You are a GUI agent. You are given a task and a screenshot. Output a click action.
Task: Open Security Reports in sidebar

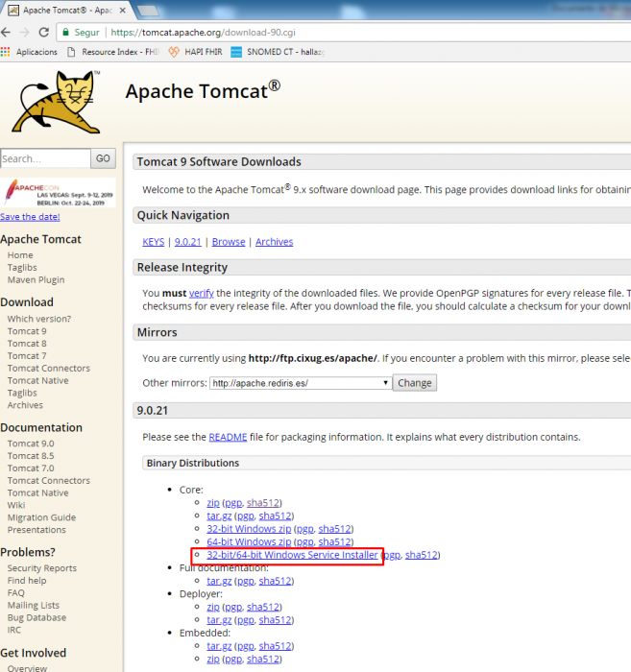tap(42, 568)
